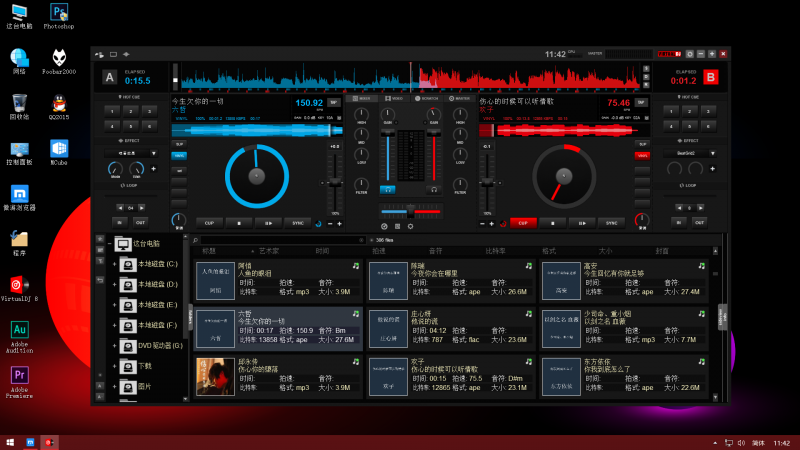The height and width of the screenshot is (450, 800).
Task: Toggle headphone cue on deck A mixer
Action: (x=388, y=188)
